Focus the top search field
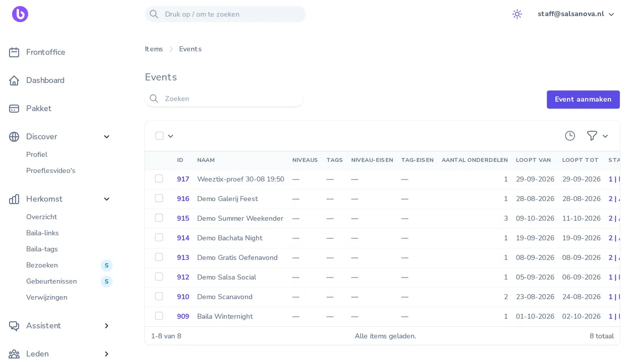644x362 pixels. pos(225,14)
